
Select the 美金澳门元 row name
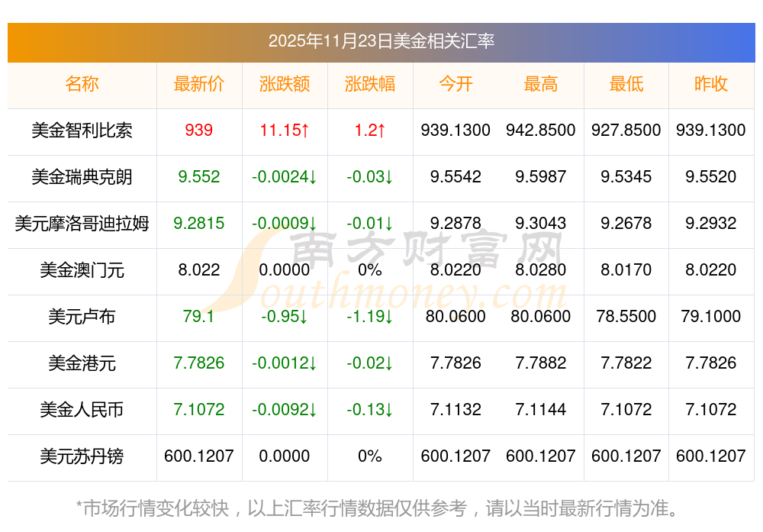[x=82, y=270]
